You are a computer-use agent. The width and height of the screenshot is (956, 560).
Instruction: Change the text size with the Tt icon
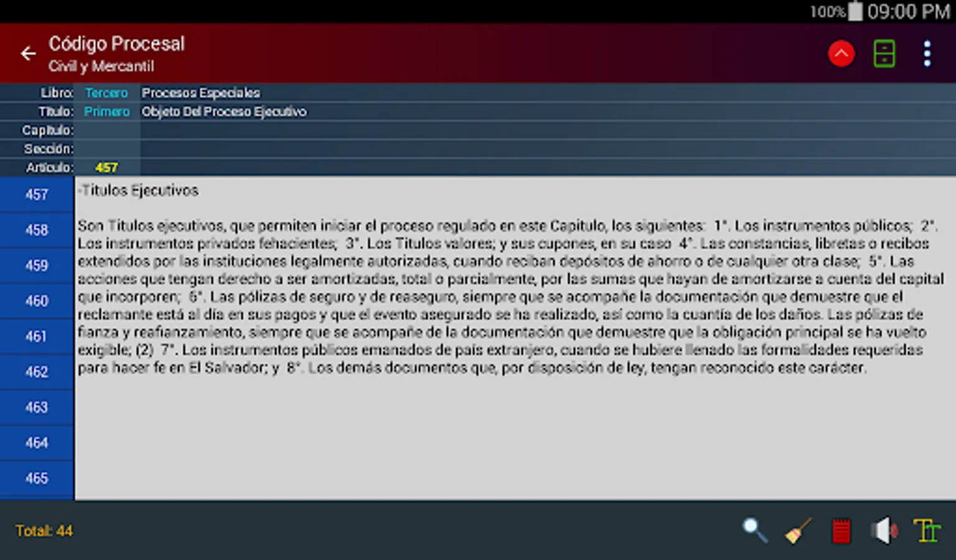coord(927,531)
